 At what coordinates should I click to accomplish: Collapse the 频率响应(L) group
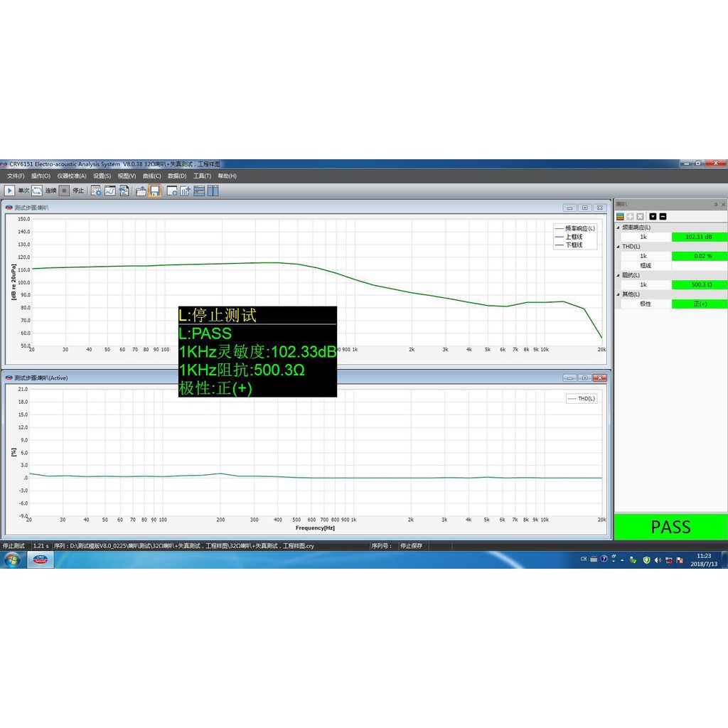(x=618, y=227)
